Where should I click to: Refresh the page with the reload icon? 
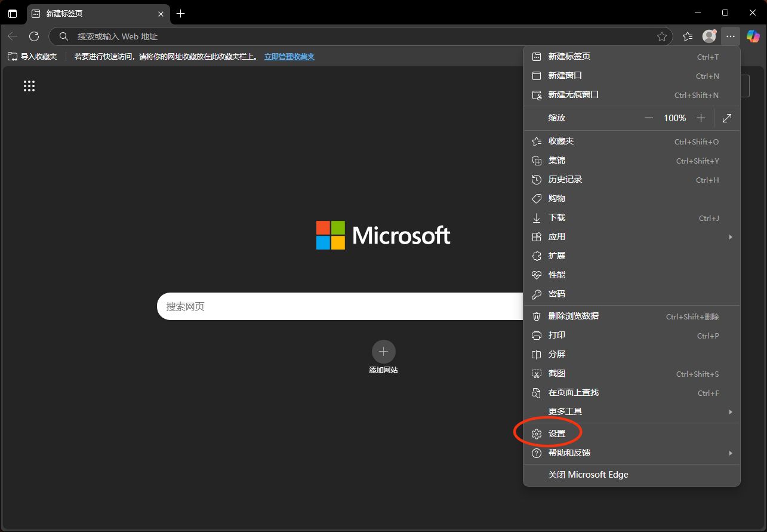click(x=34, y=36)
